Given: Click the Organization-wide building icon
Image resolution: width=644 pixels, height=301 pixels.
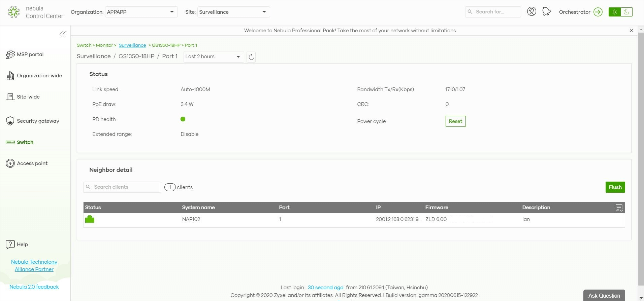Looking at the screenshot, I should [x=10, y=76].
